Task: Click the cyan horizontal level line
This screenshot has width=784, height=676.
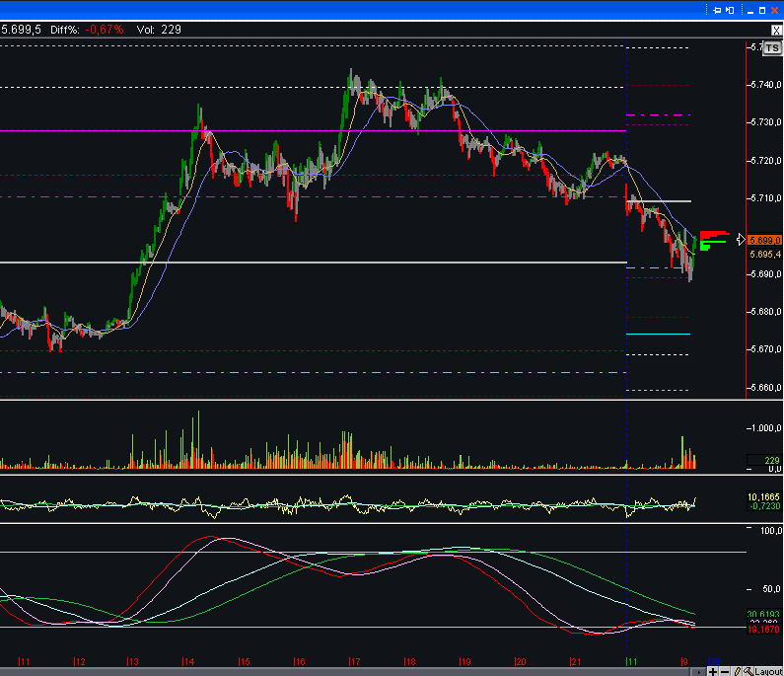Action: coord(658,335)
